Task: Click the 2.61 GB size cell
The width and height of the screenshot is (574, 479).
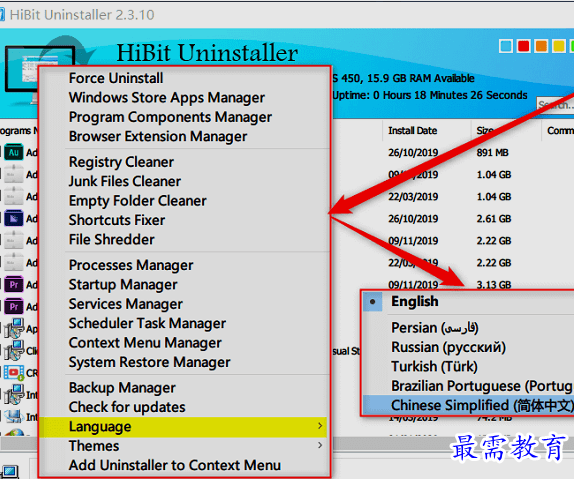Action: coord(494,219)
